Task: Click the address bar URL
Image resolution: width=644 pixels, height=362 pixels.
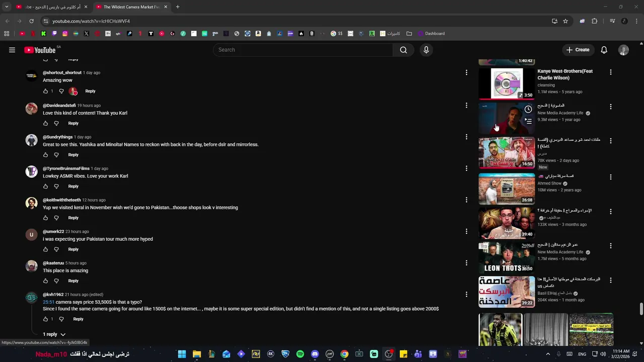Action: (x=91, y=21)
